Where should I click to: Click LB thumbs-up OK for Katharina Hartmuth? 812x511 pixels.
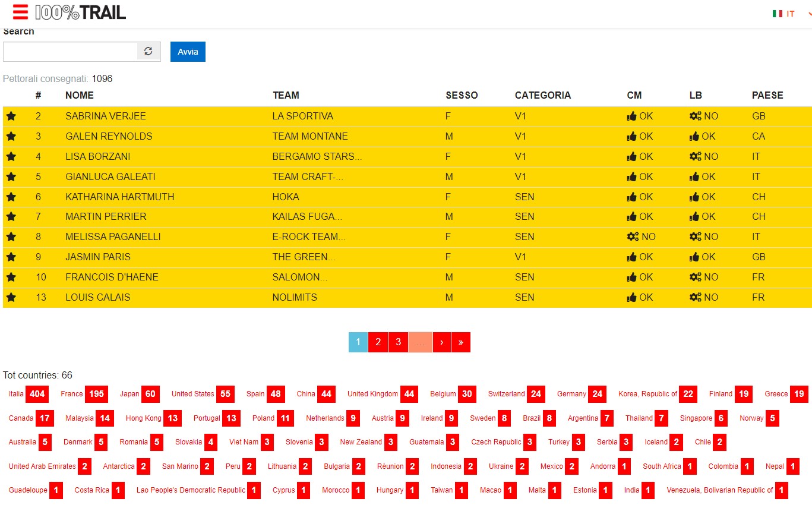point(702,197)
